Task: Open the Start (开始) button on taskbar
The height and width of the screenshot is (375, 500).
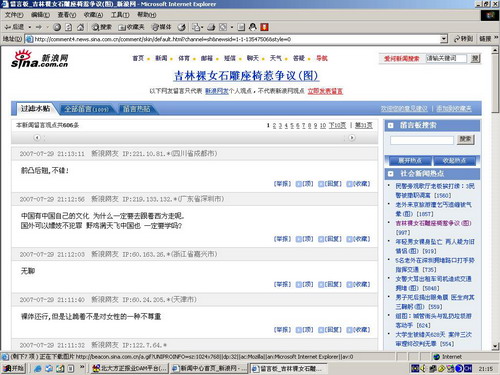Action: [x=13, y=368]
